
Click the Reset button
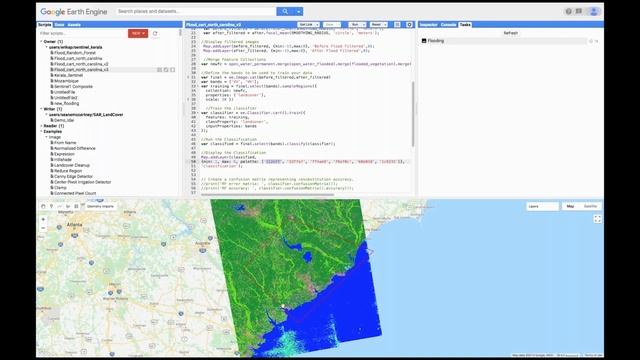[x=378, y=25]
